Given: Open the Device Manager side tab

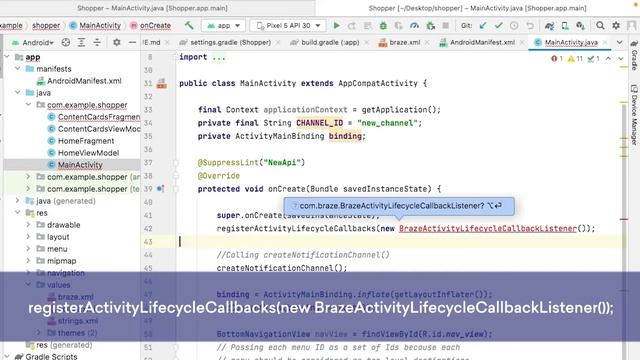Looking at the screenshot, I should [x=634, y=115].
